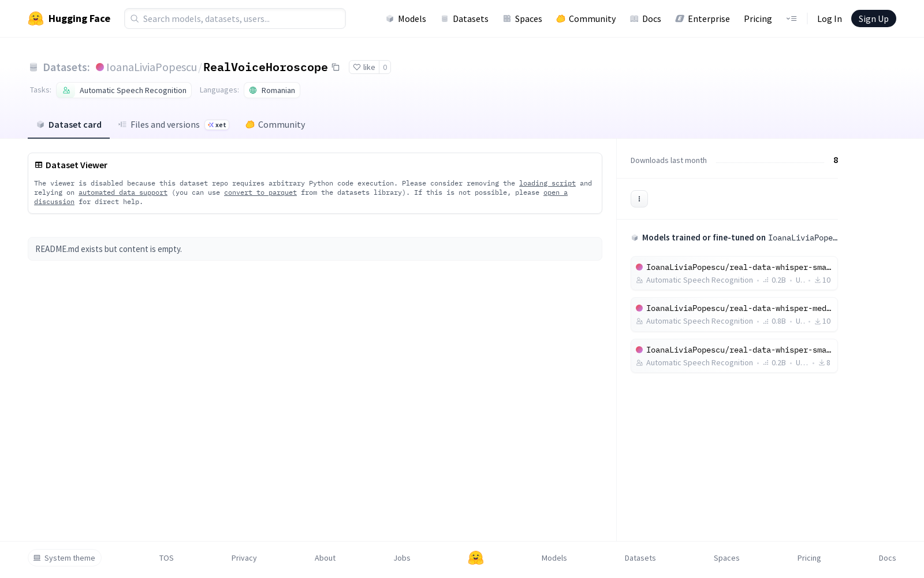The image size is (924, 578).
Task: Click the Docs footer link
Action: tap(887, 558)
